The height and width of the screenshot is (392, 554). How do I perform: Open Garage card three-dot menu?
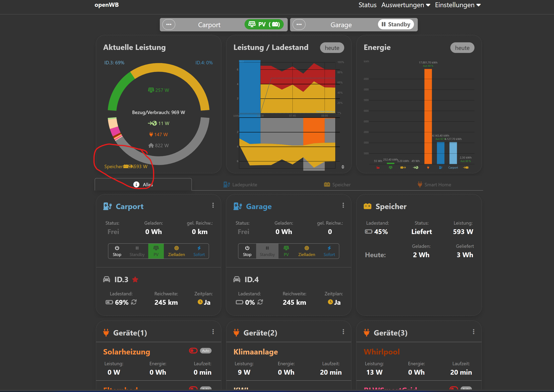click(x=343, y=205)
